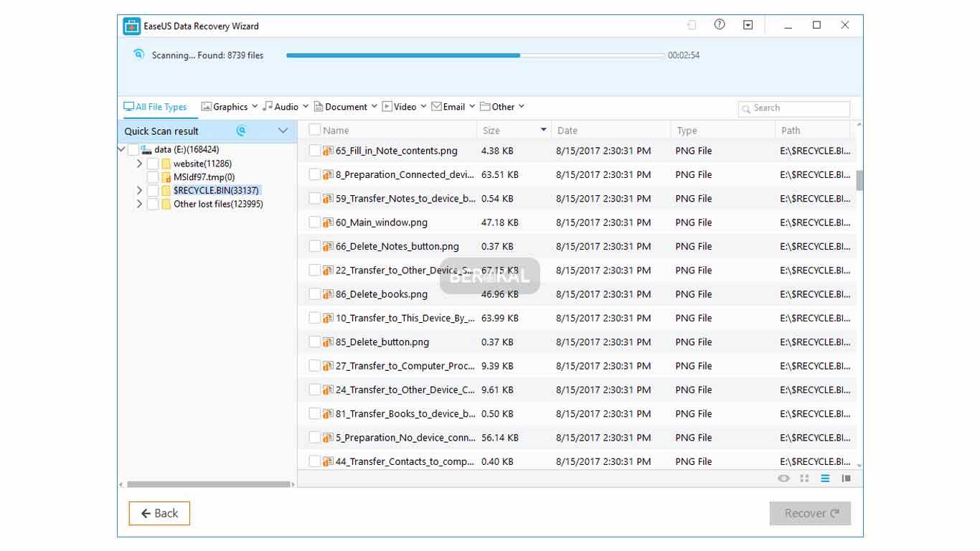This screenshot has height=551, width=980.
Task: Click the PNG icon of 65_Fill_in_Note_contents.png
Action: [x=328, y=151]
